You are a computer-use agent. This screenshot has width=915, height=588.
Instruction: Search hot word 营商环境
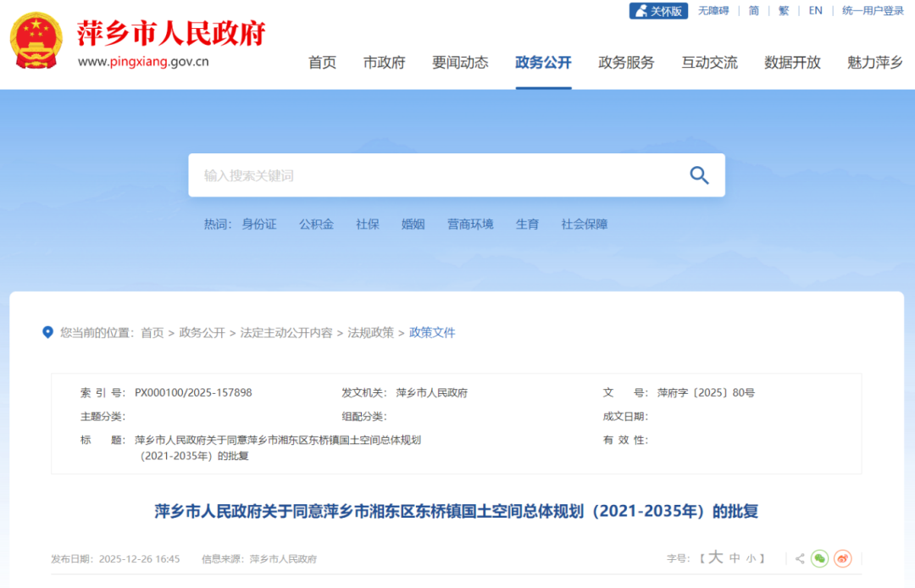pos(470,224)
